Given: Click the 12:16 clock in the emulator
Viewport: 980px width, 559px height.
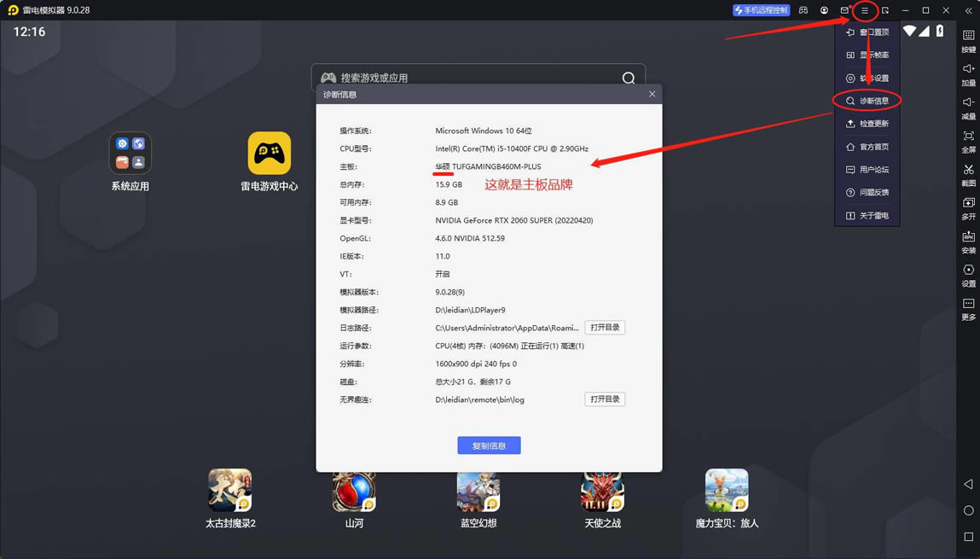Looking at the screenshot, I should click(29, 32).
